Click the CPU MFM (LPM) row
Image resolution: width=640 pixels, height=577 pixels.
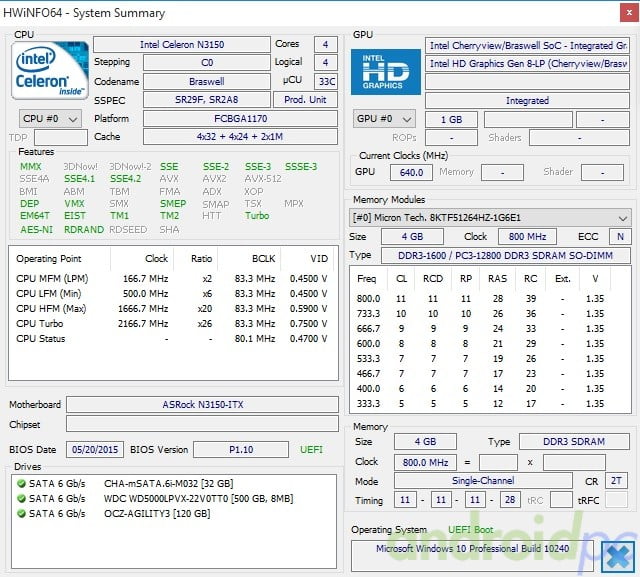coord(172,279)
